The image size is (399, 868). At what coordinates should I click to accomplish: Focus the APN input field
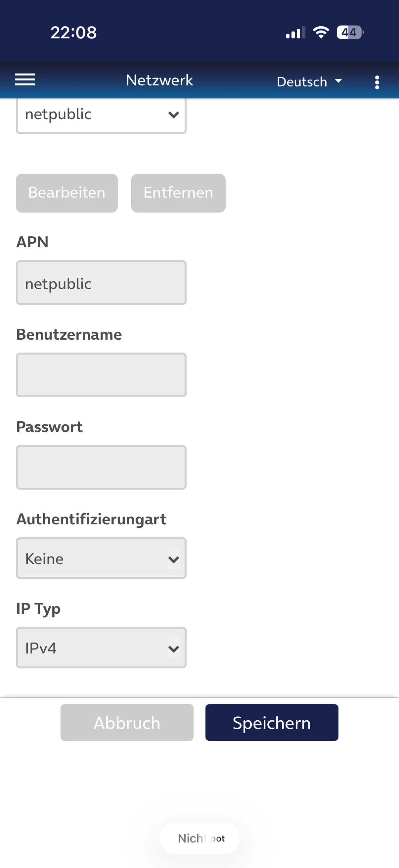[101, 282]
